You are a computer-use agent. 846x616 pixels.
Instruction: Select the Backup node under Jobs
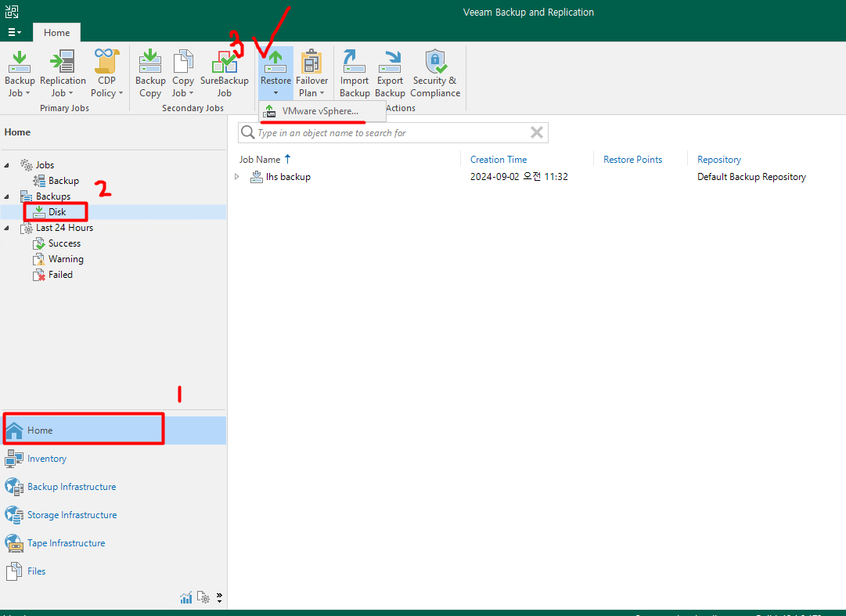56,181
